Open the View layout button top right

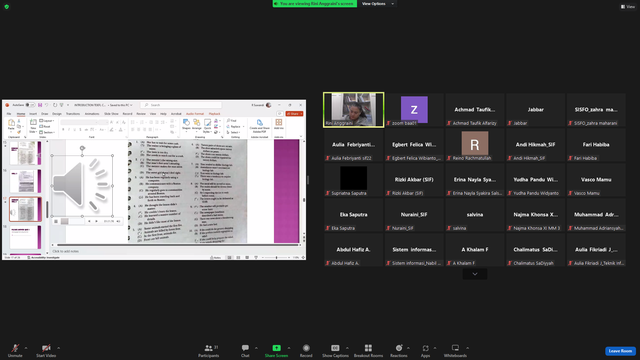[628, 7]
